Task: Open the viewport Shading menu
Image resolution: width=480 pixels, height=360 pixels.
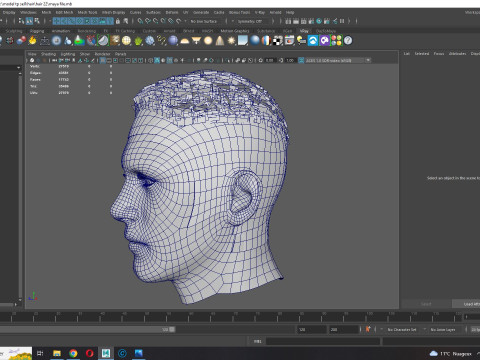Action: coord(49,54)
